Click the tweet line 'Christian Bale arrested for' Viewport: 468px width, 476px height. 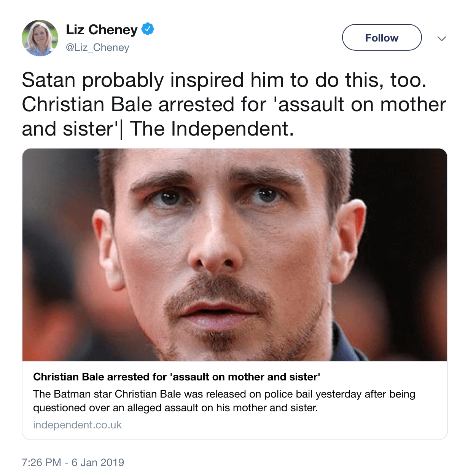tap(144, 104)
